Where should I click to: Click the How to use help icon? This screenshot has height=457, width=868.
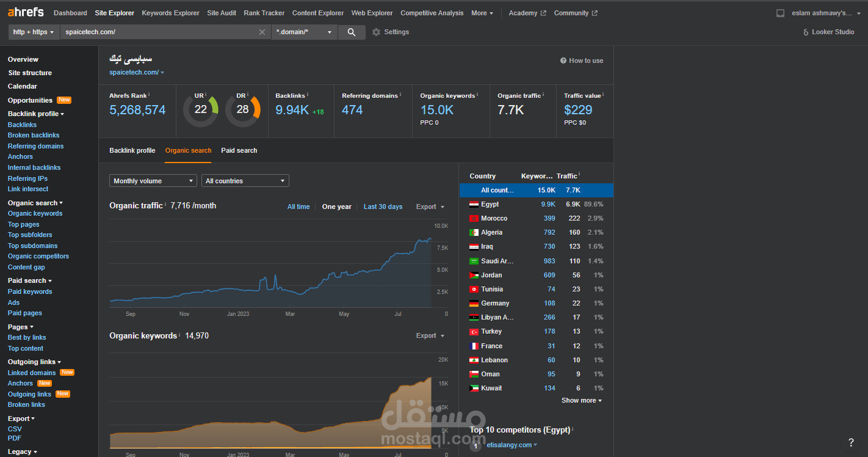point(563,61)
